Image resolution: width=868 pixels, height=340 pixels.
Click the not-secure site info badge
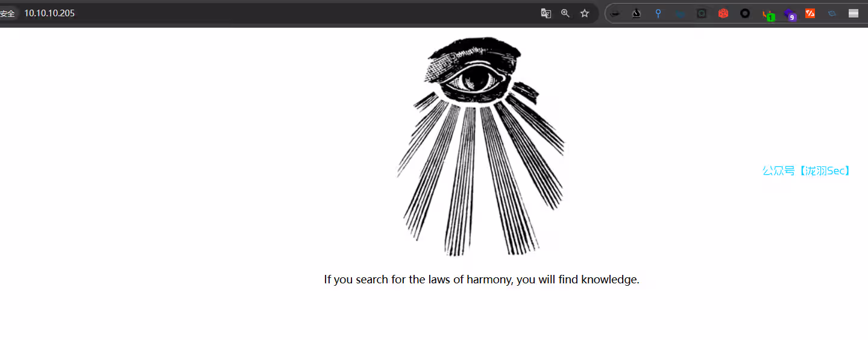point(8,13)
